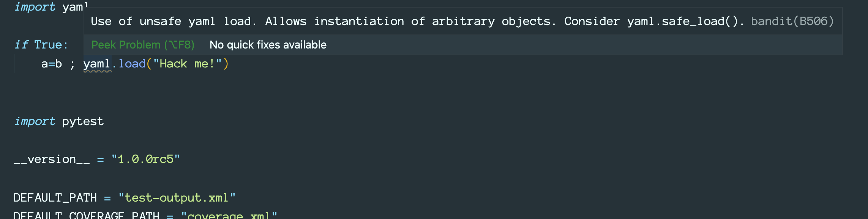
Task: Click the True keyword in the if statement
Action: (x=47, y=44)
